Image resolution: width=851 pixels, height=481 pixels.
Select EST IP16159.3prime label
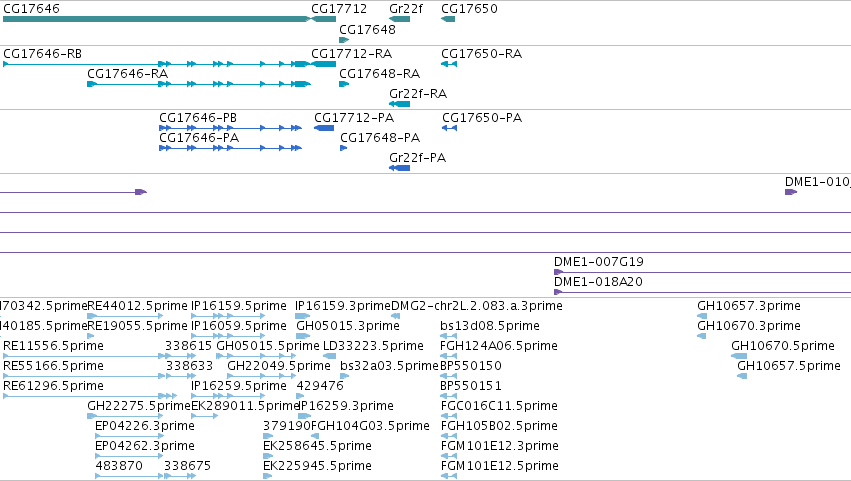click(x=343, y=306)
